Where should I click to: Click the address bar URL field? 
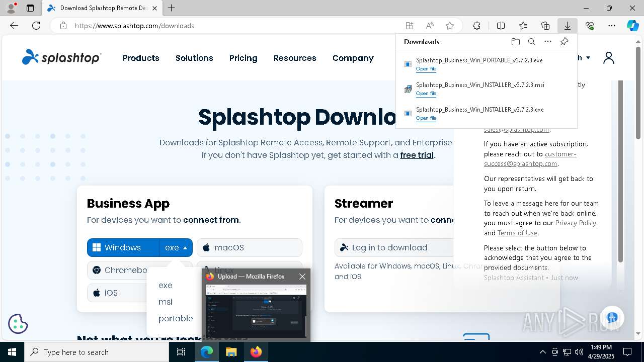236,26
